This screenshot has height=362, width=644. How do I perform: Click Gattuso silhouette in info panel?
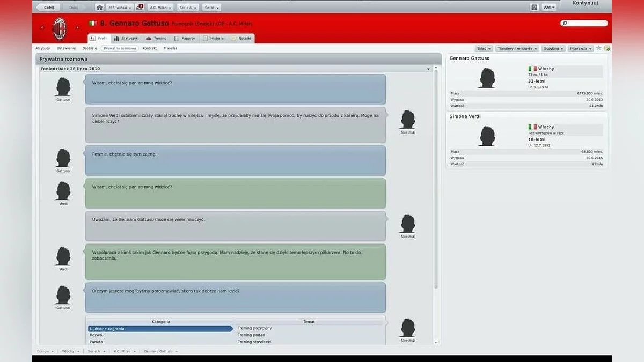pos(487,78)
